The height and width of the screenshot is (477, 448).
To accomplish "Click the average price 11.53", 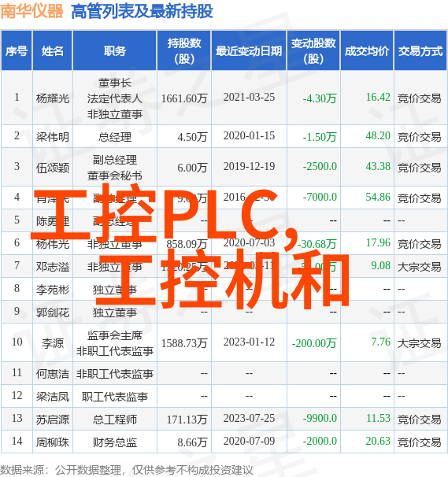I will (378, 418).
